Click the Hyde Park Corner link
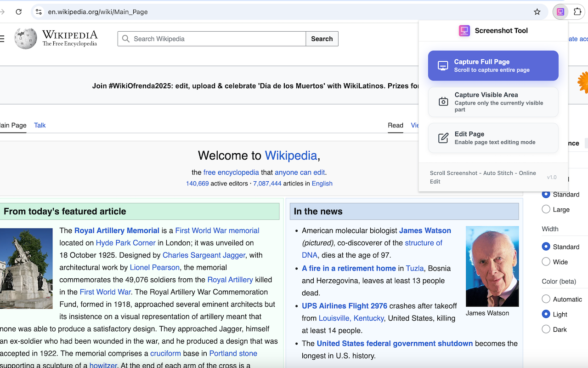Screen dimensions: 588x368 point(126,243)
